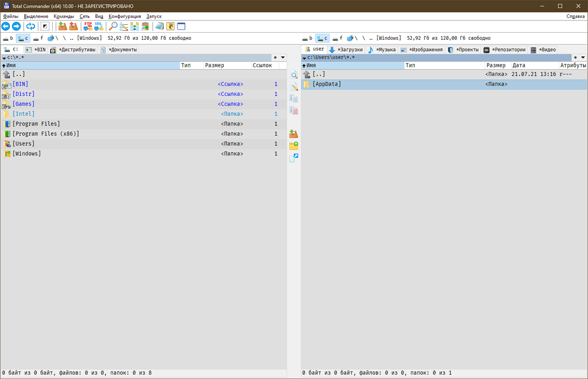Screen dimensions: 588x379
Task: Go back with the blue left arrow
Action: (6, 27)
